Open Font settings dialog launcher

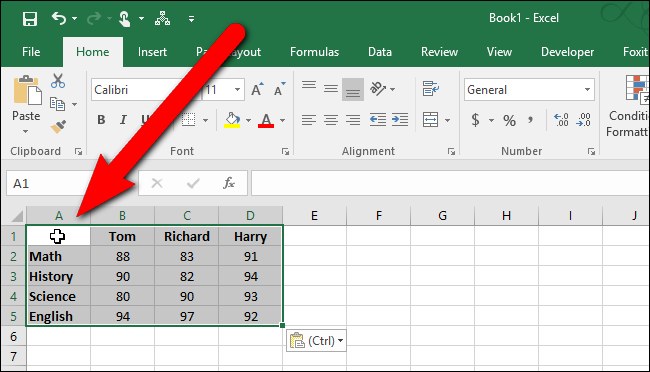click(x=285, y=152)
